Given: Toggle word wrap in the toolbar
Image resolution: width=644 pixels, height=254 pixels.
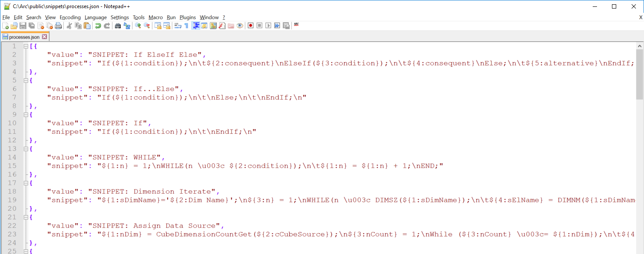Looking at the screenshot, I should pos(177,26).
